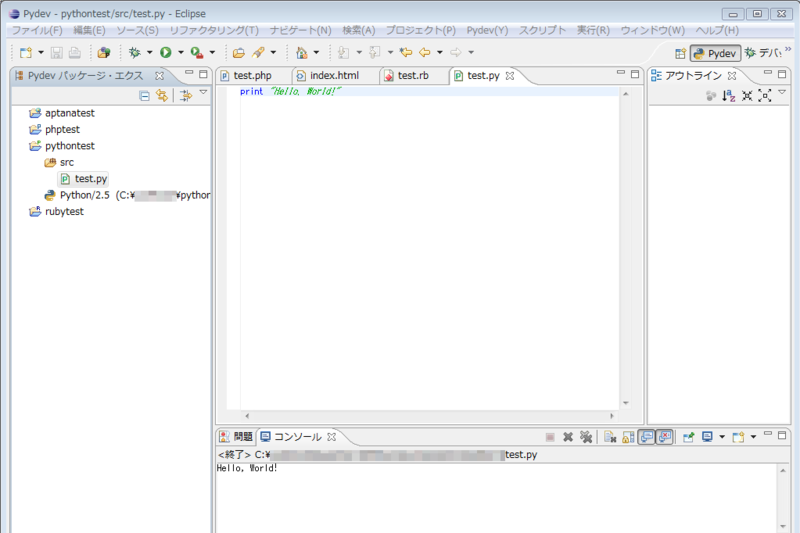Switch to the デバッグ perspective button

[x=763, y=53]
